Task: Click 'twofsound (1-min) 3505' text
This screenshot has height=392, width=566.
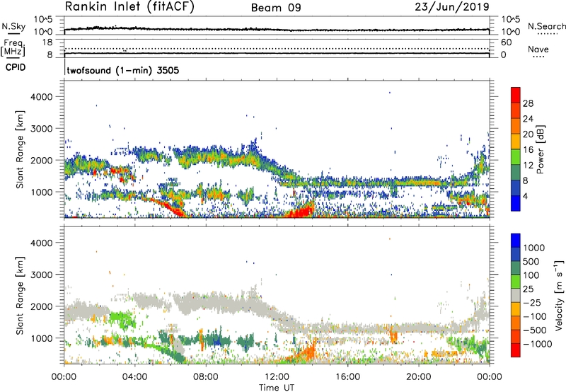Action: pos(122,70)
